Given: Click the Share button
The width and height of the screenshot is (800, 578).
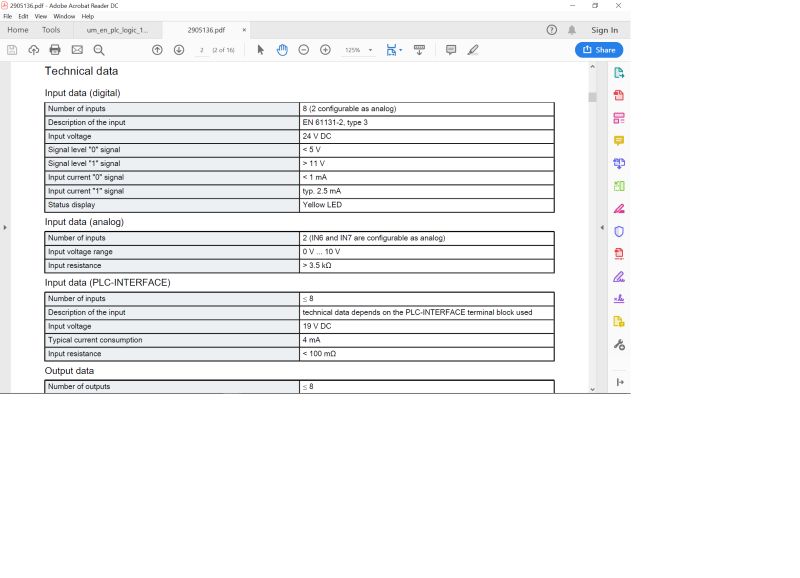Looking at the screenshot, I should click(x=599, y=50).
